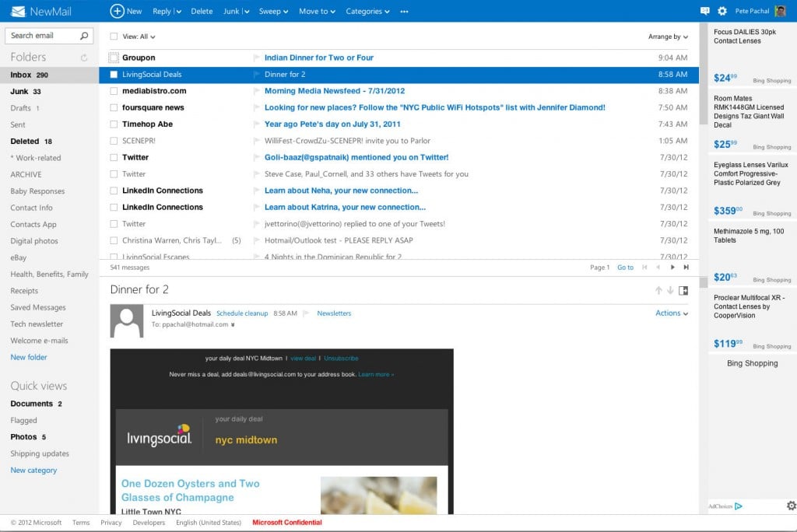Viewport: 797px width, 532px height.
Task: Open the Focus DAILIES contact lenses ad
Action: click(752, 55)
